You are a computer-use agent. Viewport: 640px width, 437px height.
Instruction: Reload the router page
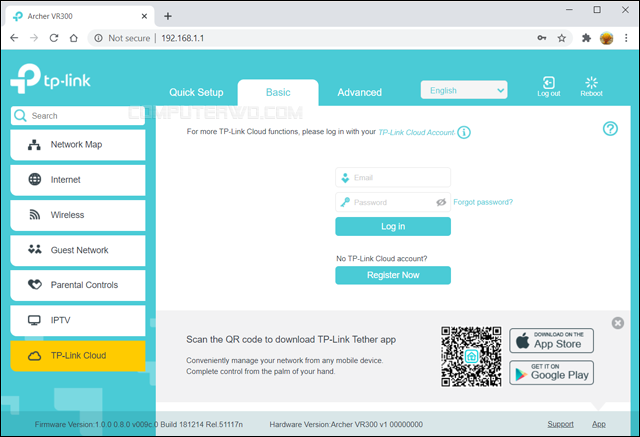tap(53, 38)
